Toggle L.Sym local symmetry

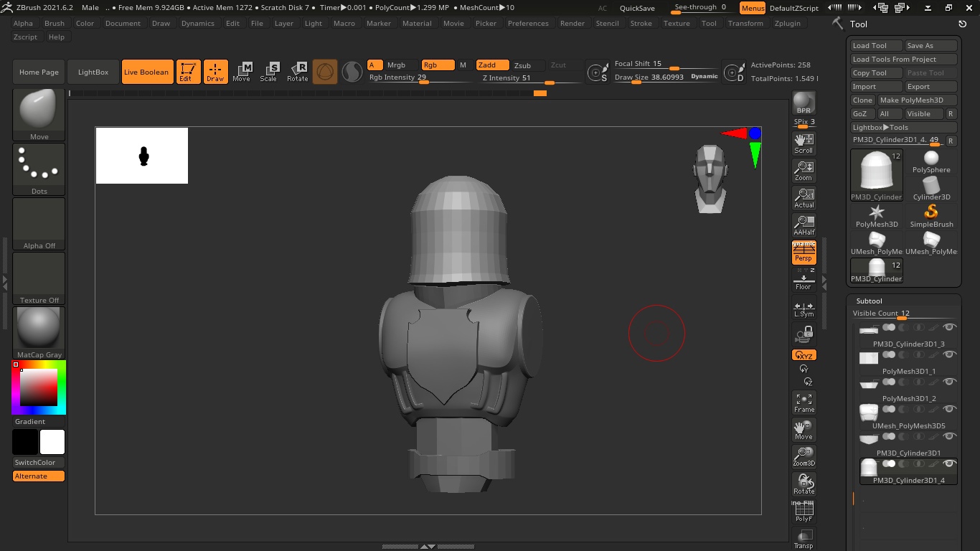click(x=804, y=309)
